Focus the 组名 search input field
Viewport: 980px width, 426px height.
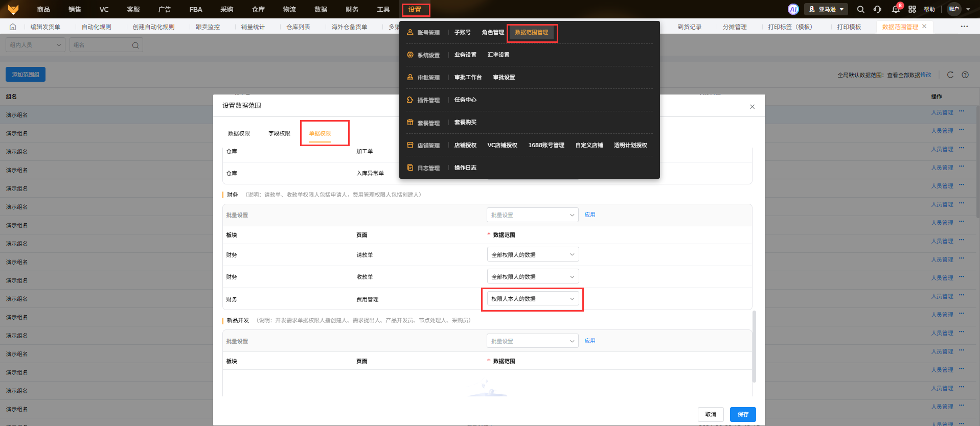click(106, 45)
